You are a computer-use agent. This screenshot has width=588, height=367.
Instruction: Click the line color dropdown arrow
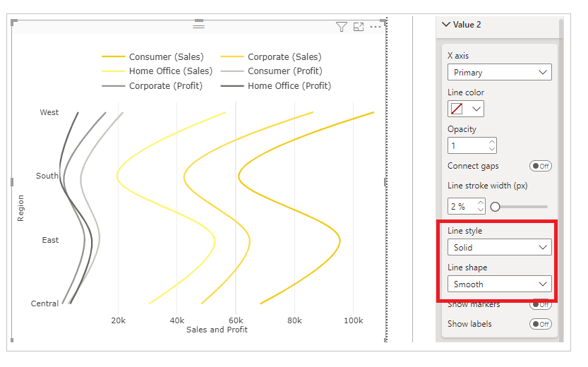[x=476, y=109]
